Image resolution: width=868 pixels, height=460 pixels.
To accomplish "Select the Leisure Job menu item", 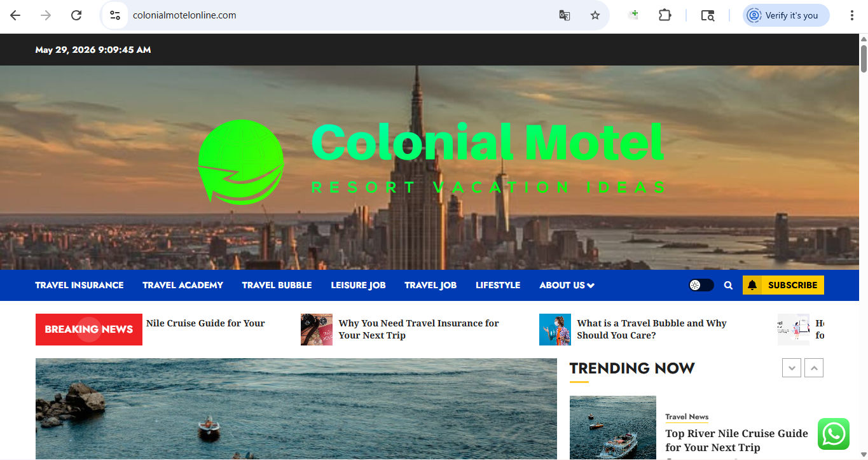I will tap(358, 285).
